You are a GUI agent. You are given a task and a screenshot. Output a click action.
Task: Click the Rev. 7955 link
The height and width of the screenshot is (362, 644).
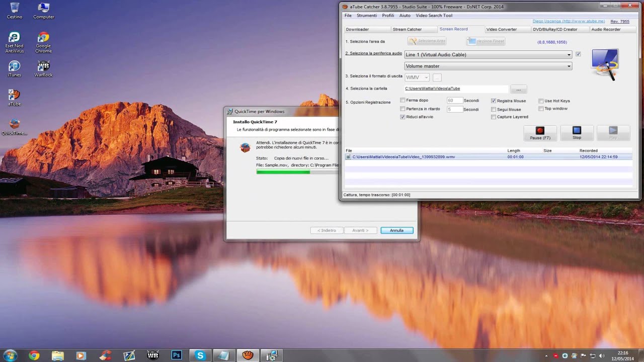pos(620,22)
